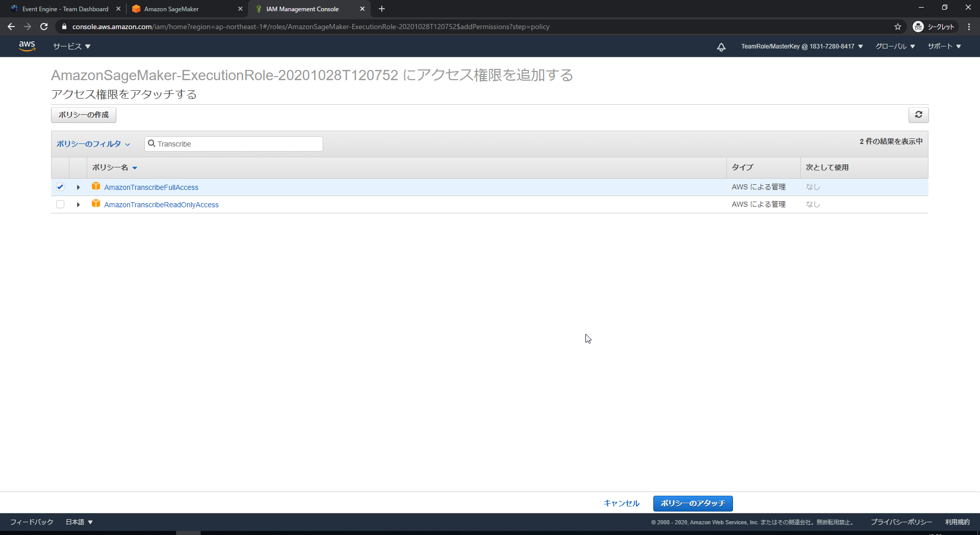Viewport: 980px width, 535px height.
Task: Uncheck the AmazonTranscribeFullAccess checkbox
Action: pyautogui.click(x=60, y=187)
